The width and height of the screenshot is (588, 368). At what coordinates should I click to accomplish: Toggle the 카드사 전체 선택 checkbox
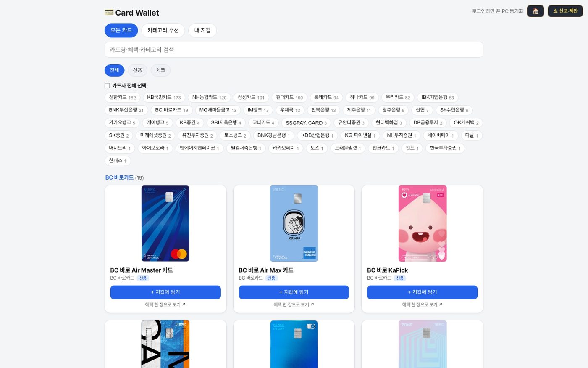click(x=107, y=86)
